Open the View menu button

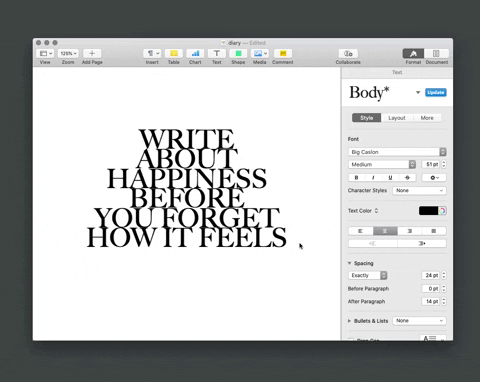click(46, 54)
